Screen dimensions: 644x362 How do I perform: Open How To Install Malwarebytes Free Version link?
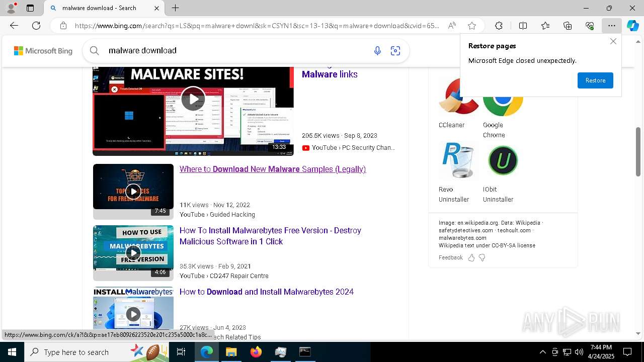pyautogui.click(x=270, y=236)
